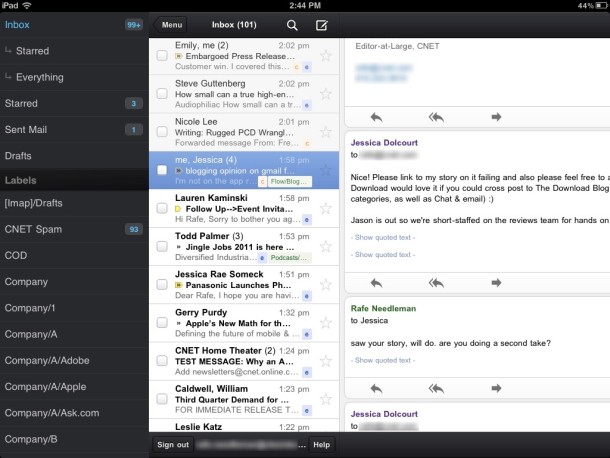Viewport: 610px width, 458px height.
Task: Click the Sign out button
Action: point(173,445)
